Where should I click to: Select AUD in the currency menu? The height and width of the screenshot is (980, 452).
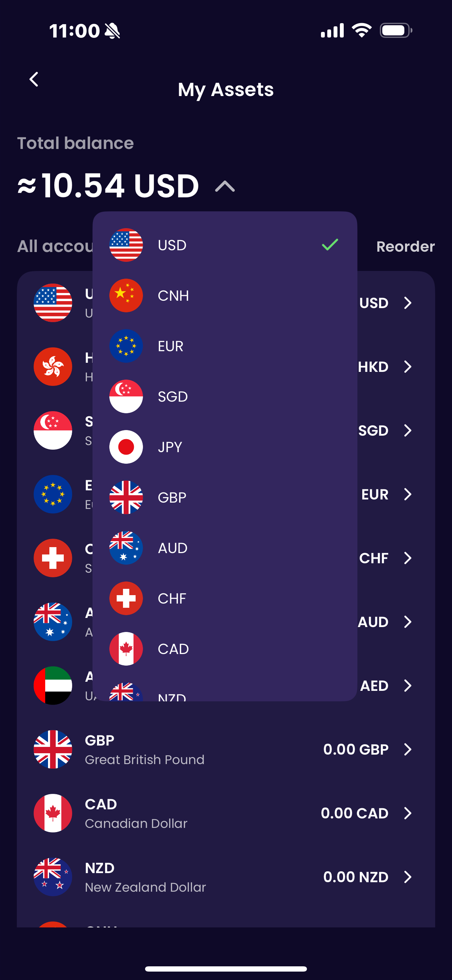click(x=225, y=548)
